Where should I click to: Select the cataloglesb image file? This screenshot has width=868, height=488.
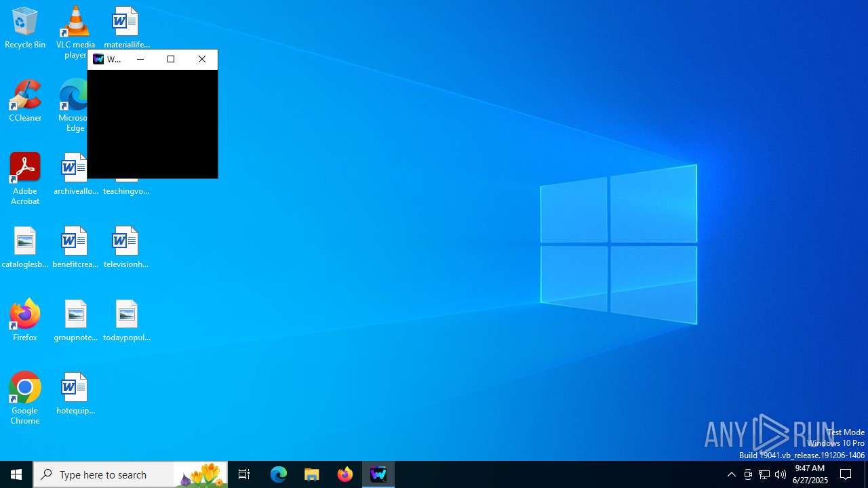coord(25,247)
